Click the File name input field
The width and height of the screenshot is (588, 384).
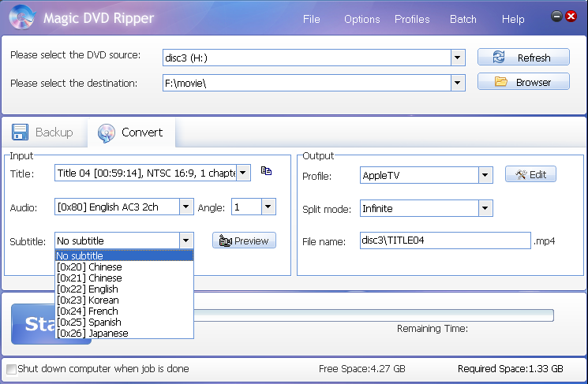pos(445,240)
